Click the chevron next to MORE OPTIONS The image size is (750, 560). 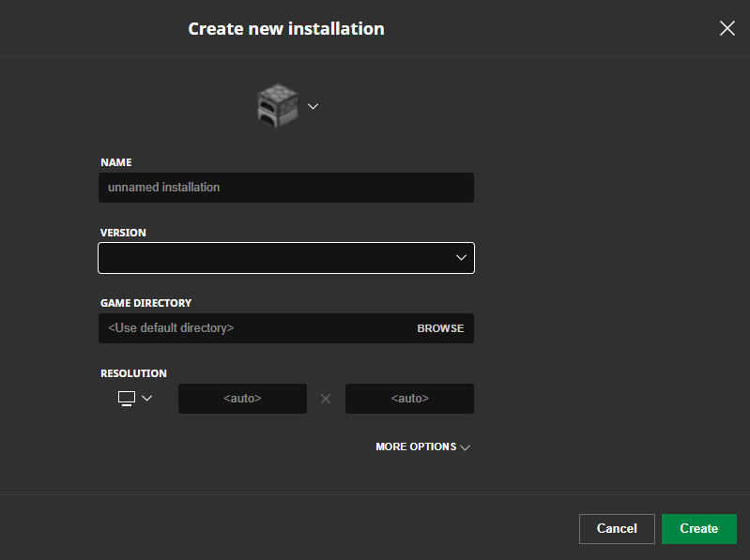pyautogui.click(x=465, y=447)
